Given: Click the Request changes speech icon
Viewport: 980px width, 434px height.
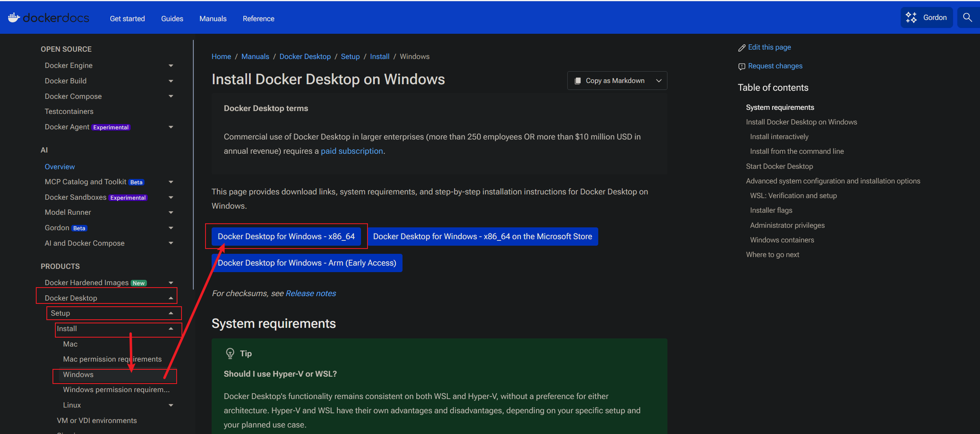Looking at the screenshot, I should [742, 66].
